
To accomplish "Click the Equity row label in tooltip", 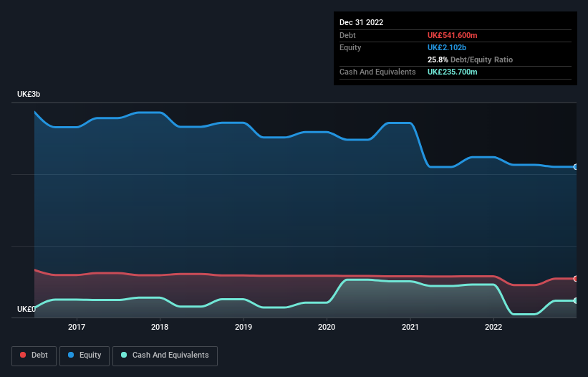I will 350,47.
